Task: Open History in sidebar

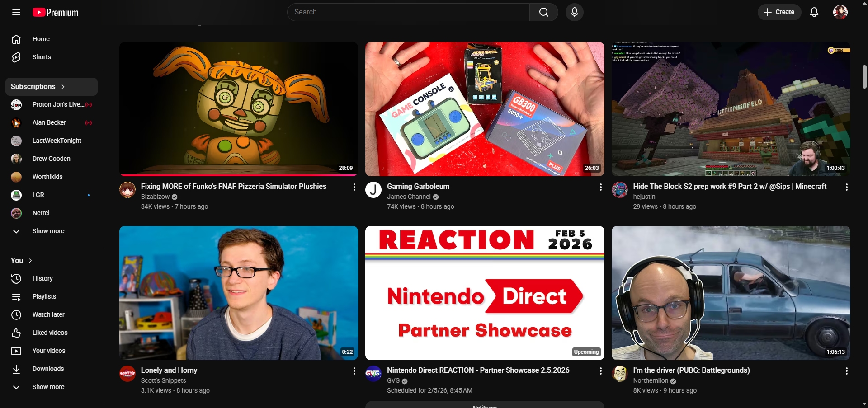Action: [x=42, y=278]
